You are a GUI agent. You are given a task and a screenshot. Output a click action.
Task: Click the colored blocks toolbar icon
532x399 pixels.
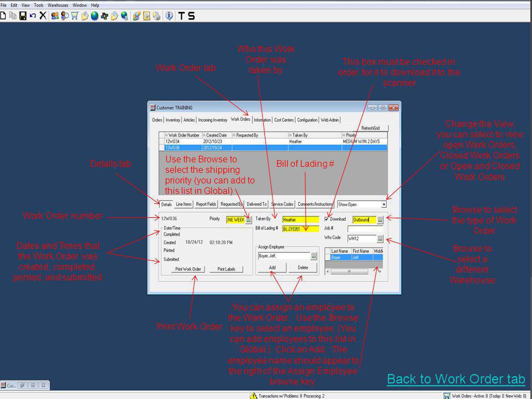(105, 16)
